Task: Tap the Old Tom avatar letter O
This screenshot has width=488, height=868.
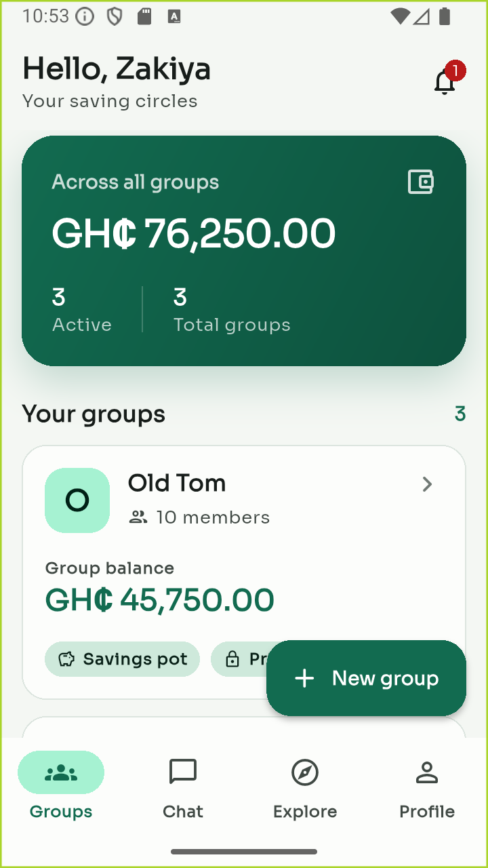Action: click(77, 500)
